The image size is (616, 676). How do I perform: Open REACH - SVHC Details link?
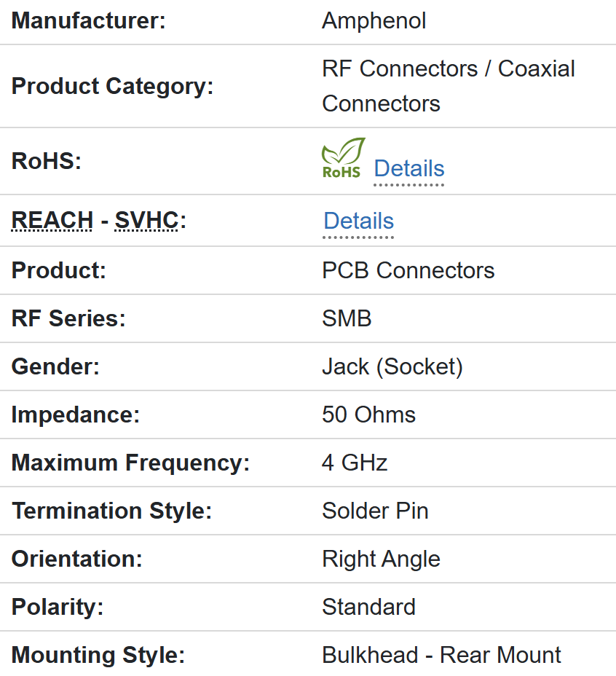(358, 221)
